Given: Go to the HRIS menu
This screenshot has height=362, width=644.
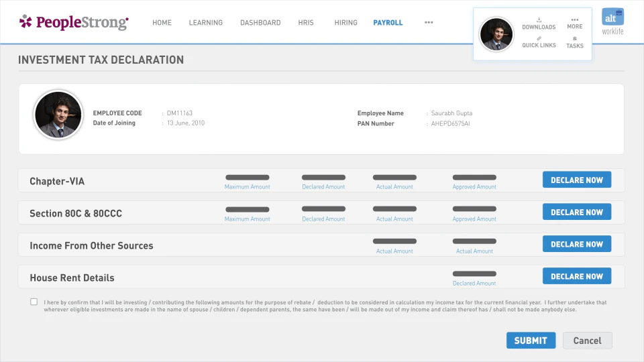Looking at the screenshot, I should pyautogui.click(x=306, y=23).
